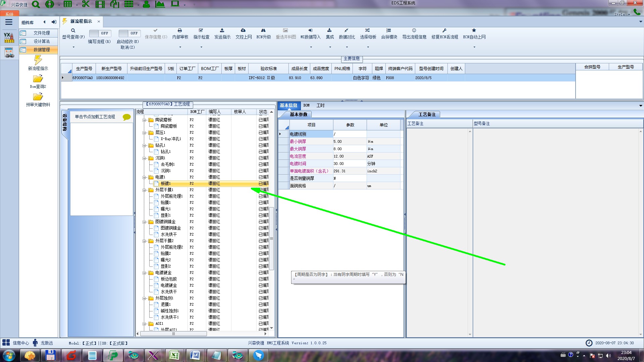Open the dropdown arrow under 型号查询
This screenshot has width=644, height=362.
(x=73, y=47)
